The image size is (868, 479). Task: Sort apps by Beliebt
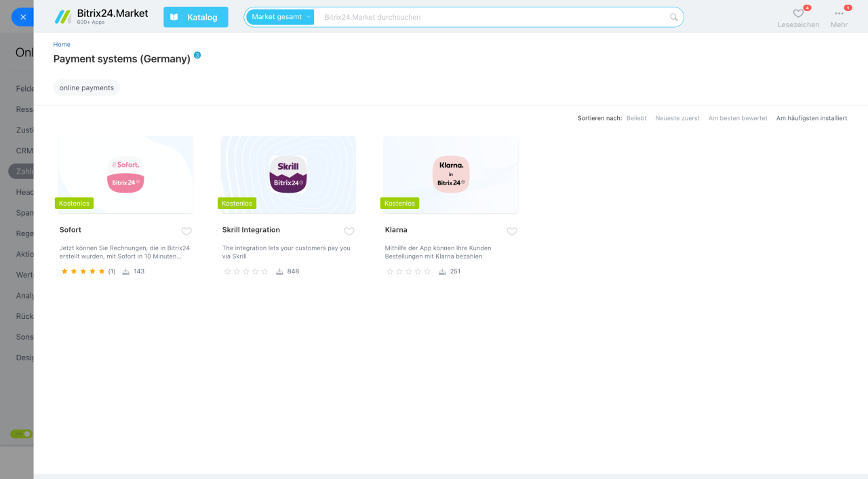pos(636,118)
